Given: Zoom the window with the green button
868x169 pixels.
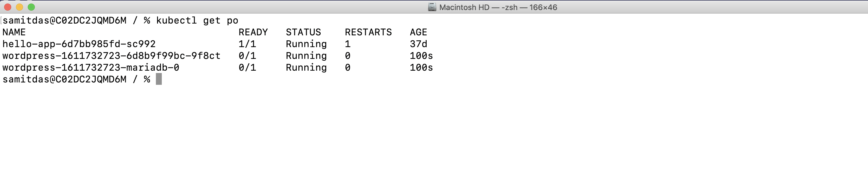Looking at the screenshot, I should (x=31, y=7).
